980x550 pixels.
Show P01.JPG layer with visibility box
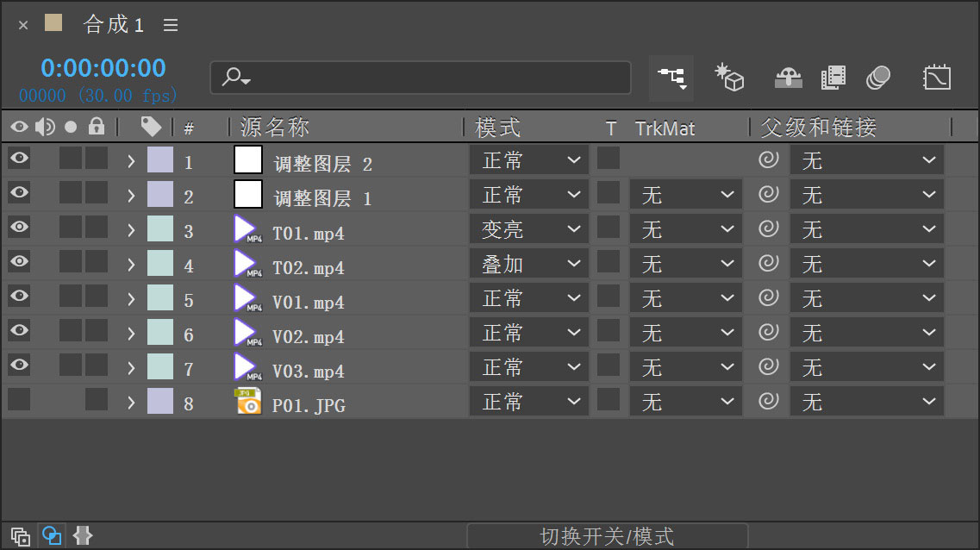(x=19, y=399)
